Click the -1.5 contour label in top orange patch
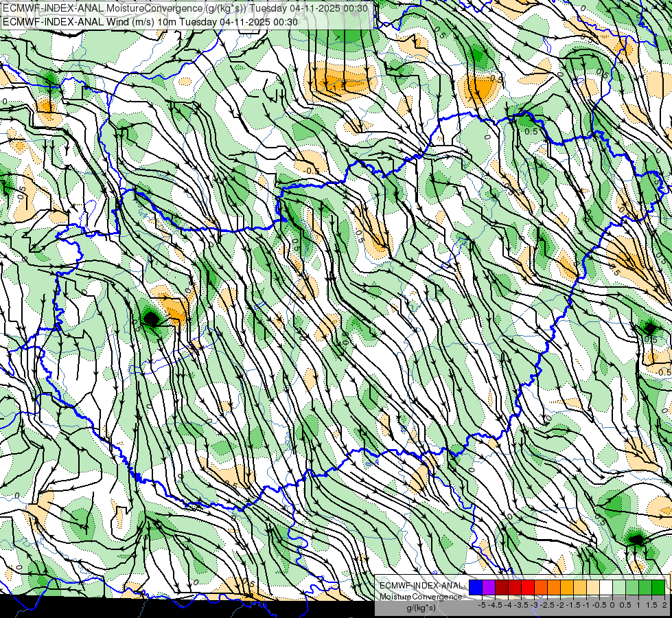Screen dimensions: 672x618 (337, 87)
